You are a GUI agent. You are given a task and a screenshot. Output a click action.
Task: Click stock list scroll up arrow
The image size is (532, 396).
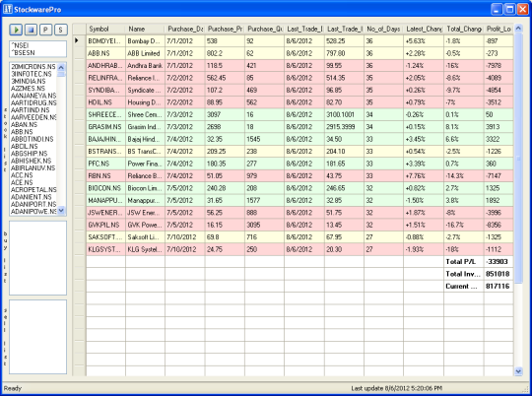(61, 67)
